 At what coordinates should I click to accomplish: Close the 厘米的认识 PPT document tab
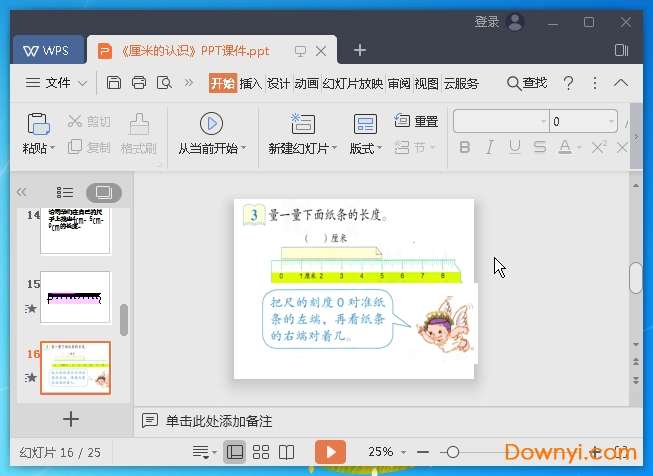point(321,51)
